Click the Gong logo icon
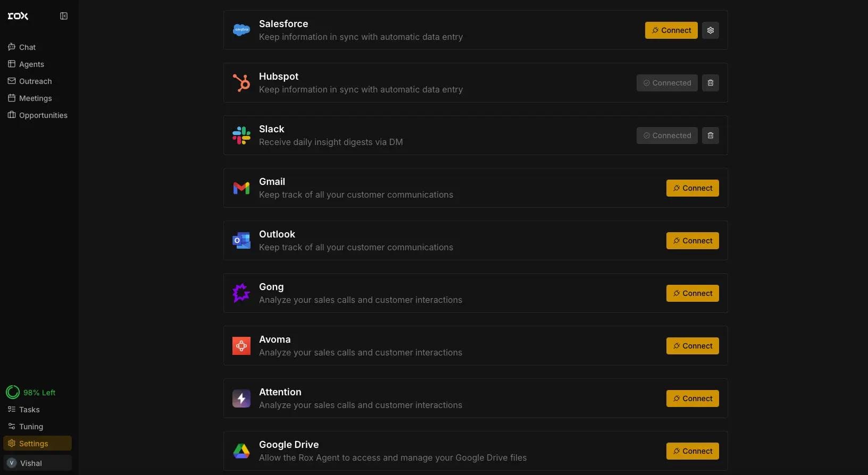The width and height of the screenshot is (868, 475). click(241, 293)
